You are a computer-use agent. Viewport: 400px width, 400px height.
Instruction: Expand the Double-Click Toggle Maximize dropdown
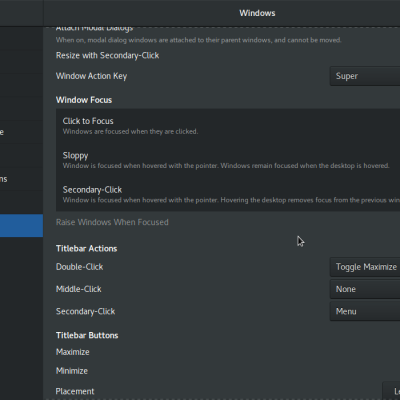[365, 267]
